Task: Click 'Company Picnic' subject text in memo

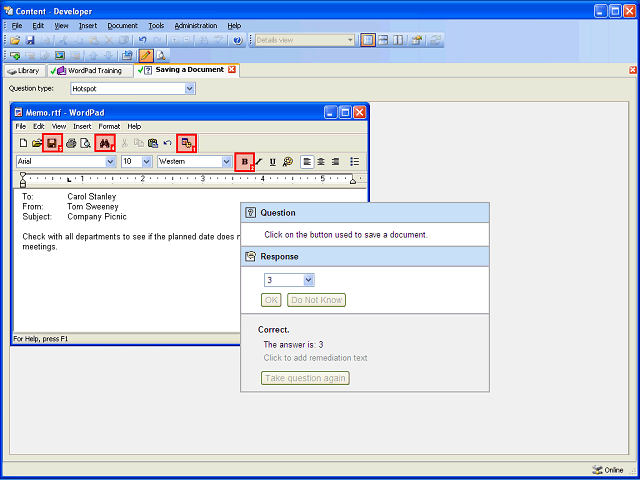Action: click(x=97, y=216)
